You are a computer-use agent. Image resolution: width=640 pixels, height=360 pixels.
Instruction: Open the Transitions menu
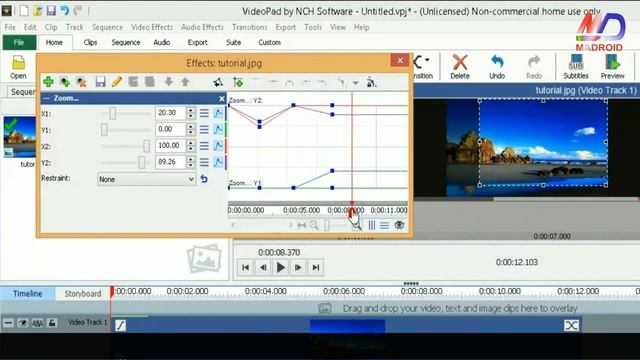(249, 27)
